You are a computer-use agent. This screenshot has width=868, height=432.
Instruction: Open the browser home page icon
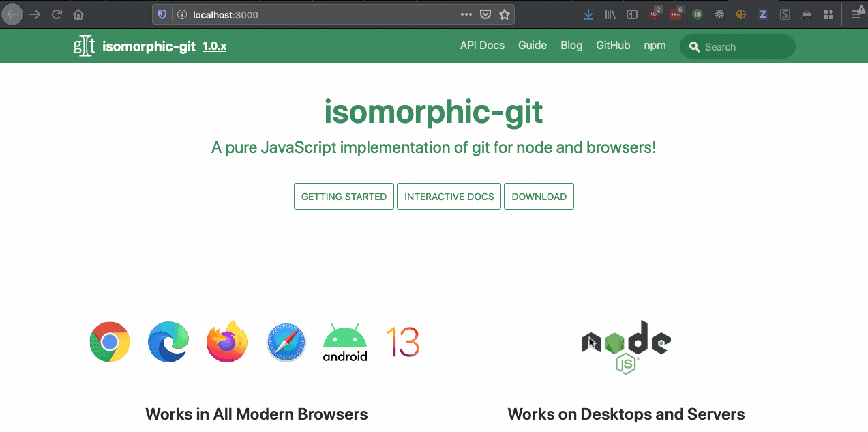(78, 14)
